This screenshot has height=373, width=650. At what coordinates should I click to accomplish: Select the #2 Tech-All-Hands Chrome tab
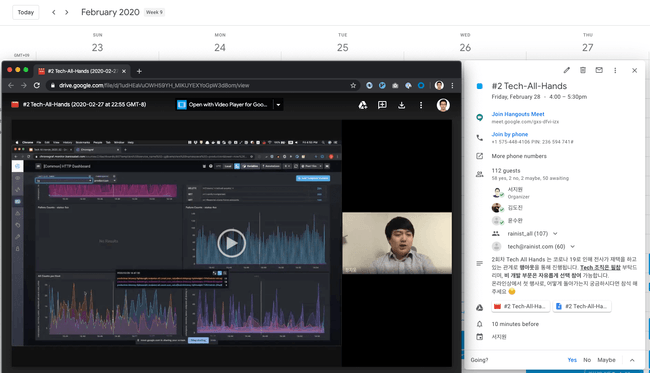pyautogui.click(x=82, y=71)
